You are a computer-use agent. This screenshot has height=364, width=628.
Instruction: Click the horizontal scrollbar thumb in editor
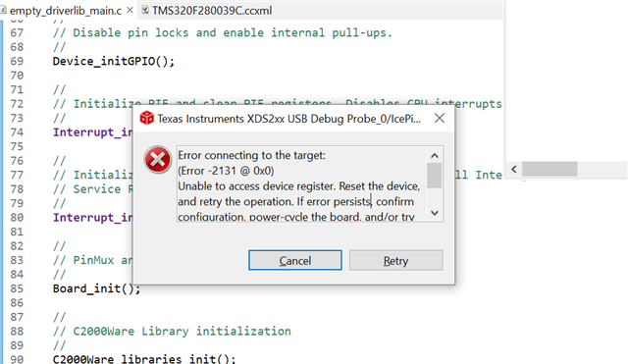(x=549, y=169)
